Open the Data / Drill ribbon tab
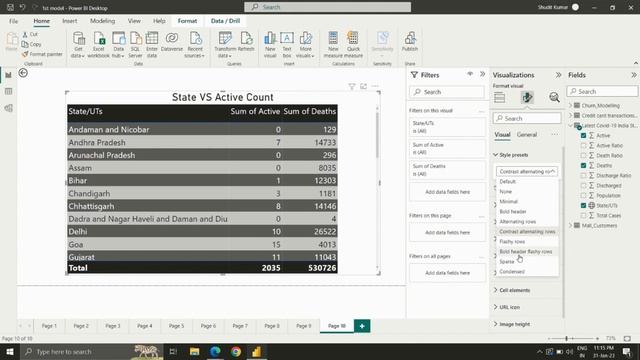This screenshot has height=360, width=640. click(x=225, y=21)
